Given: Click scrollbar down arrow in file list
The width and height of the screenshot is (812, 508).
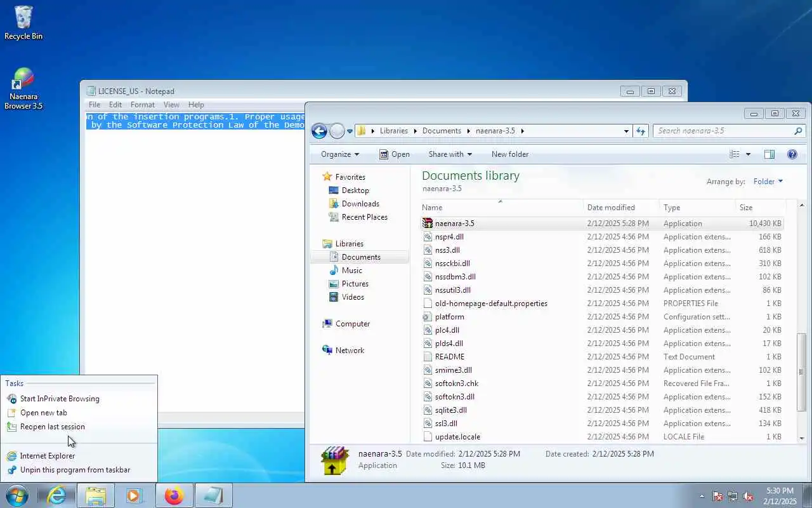Looking at the screenshot, I should 802,438.
